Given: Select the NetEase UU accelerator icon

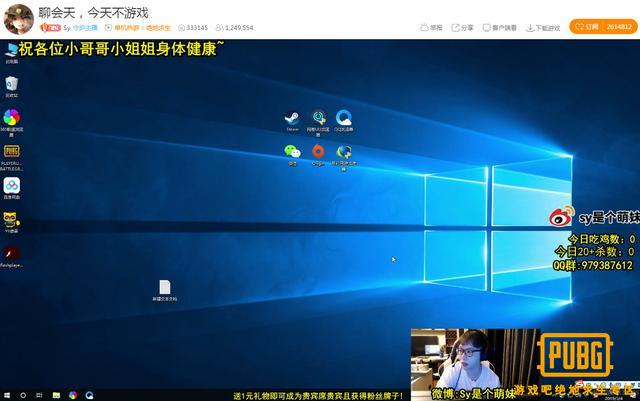Looking at the screenshot, I should pyautogui.click(x=318, y=123).
